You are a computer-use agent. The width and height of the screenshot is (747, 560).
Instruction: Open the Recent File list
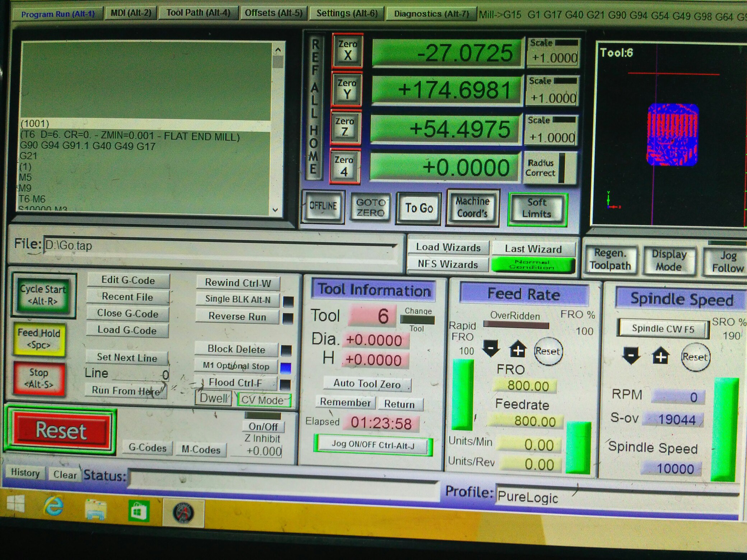[x=127, y=297]
